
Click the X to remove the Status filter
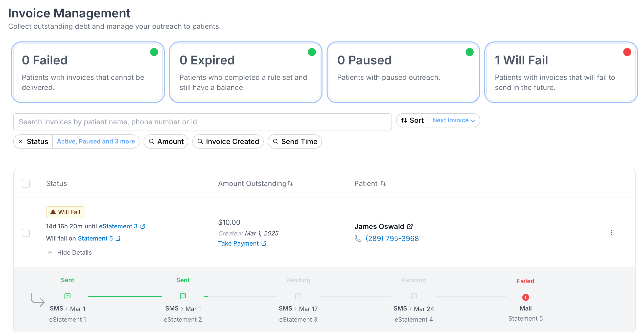tap(21, 141)
